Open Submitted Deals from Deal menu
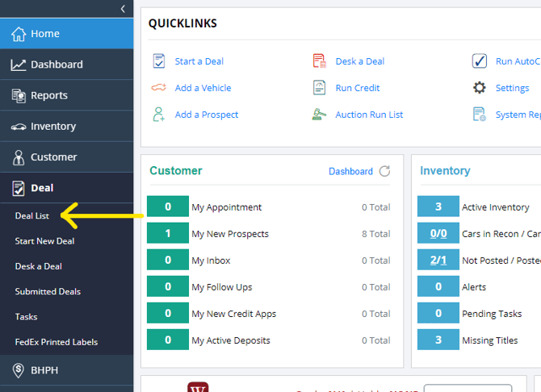Image resolution: width=541 pixels, height=392 pixels. click(x=48, y=291)
